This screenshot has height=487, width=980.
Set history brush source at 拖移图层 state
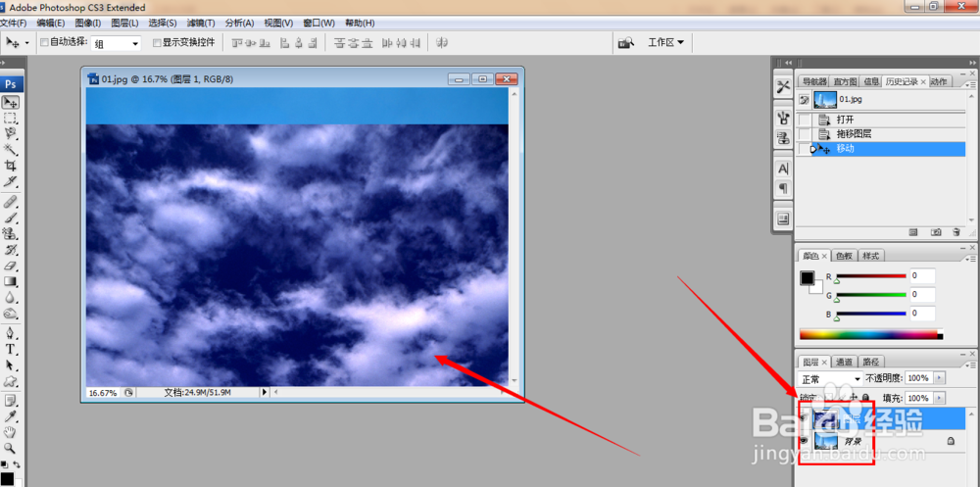click(805, 134)
